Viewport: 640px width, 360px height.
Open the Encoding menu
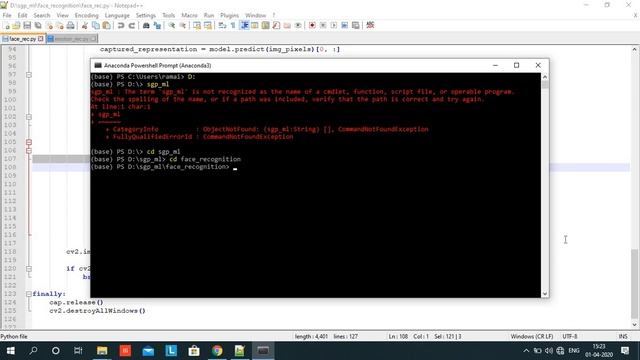click(x=87, y=15)
